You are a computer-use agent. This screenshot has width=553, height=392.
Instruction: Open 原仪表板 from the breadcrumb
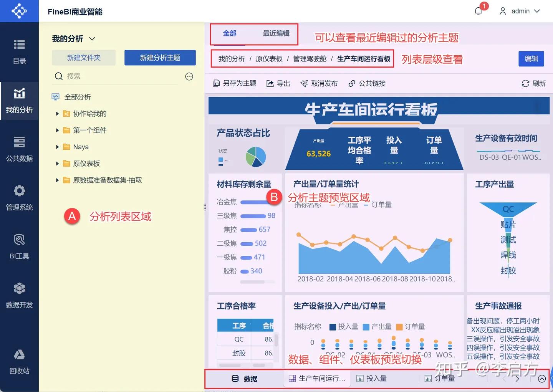tap(269, 59)
